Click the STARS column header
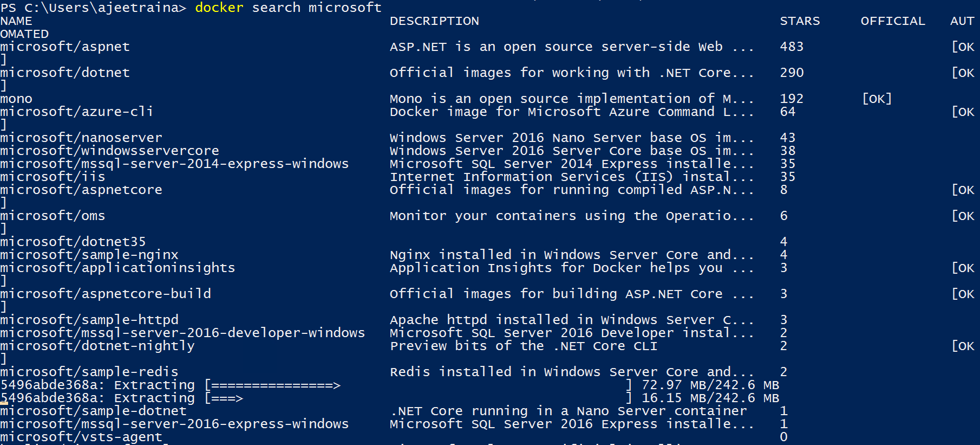Viewport: 980px width, 445px height. [800, 21]
